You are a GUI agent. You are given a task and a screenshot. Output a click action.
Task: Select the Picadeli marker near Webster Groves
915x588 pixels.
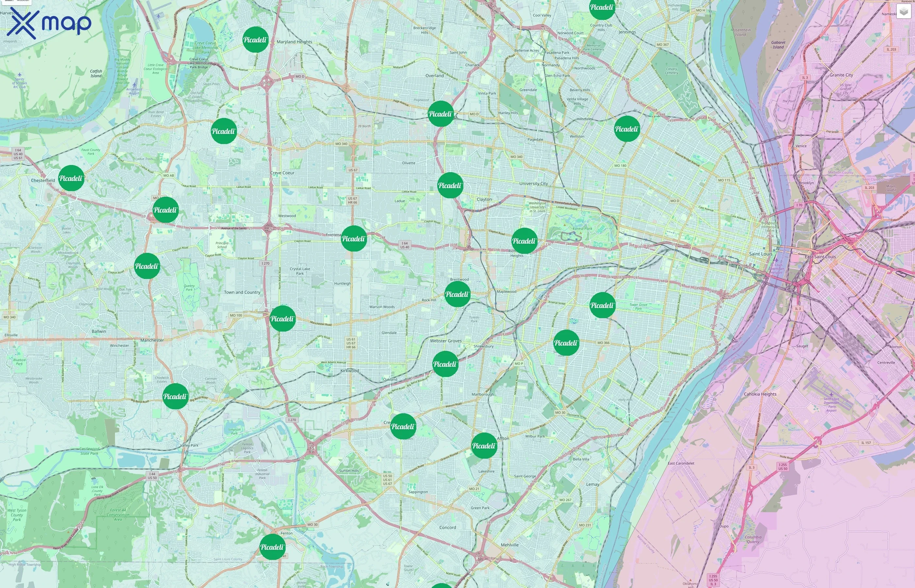pos(445,364)
